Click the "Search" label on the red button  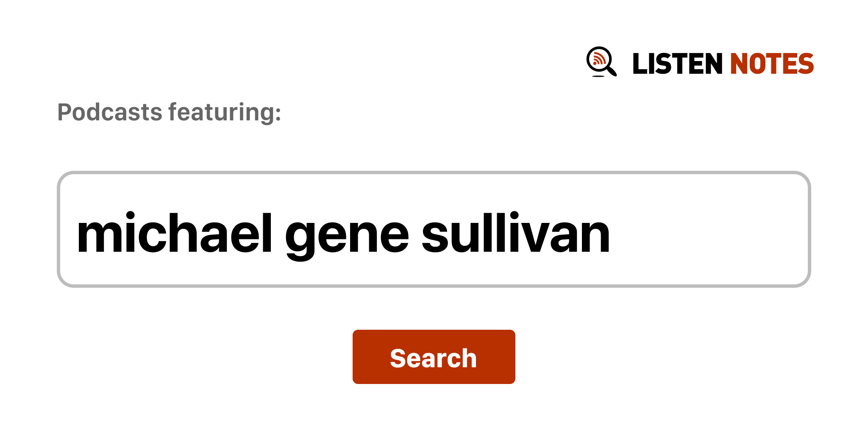[433, 358]
